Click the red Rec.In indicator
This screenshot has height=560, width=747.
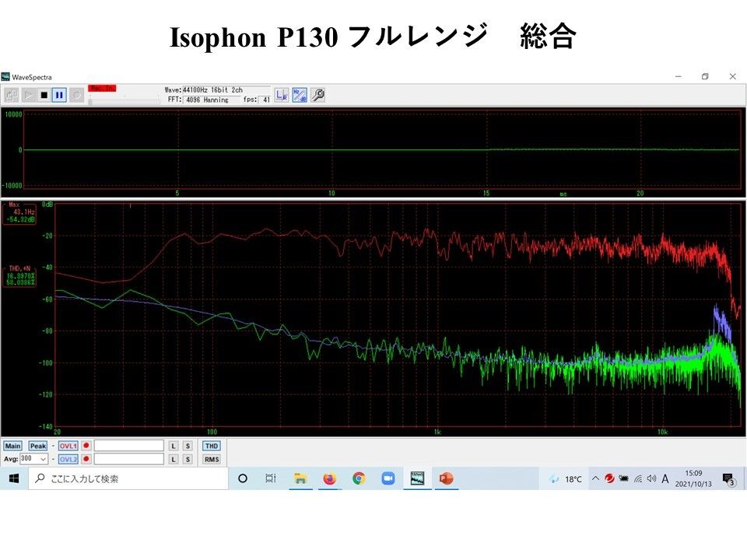[x=102, y=88]
